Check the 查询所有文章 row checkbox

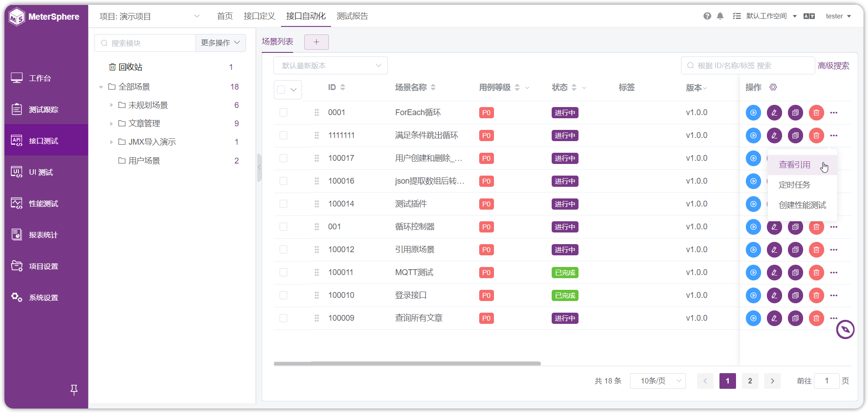point(283,318)
